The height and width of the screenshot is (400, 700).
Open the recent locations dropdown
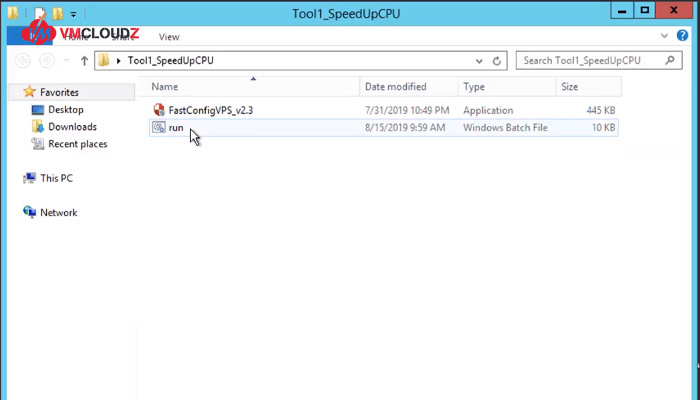pos(66,61)
